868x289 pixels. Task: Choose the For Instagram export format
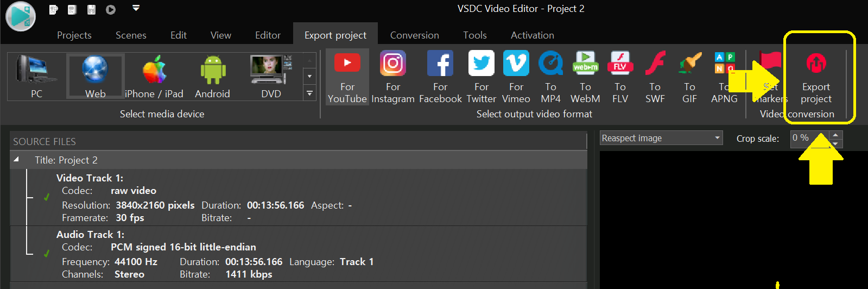(393, 76)
